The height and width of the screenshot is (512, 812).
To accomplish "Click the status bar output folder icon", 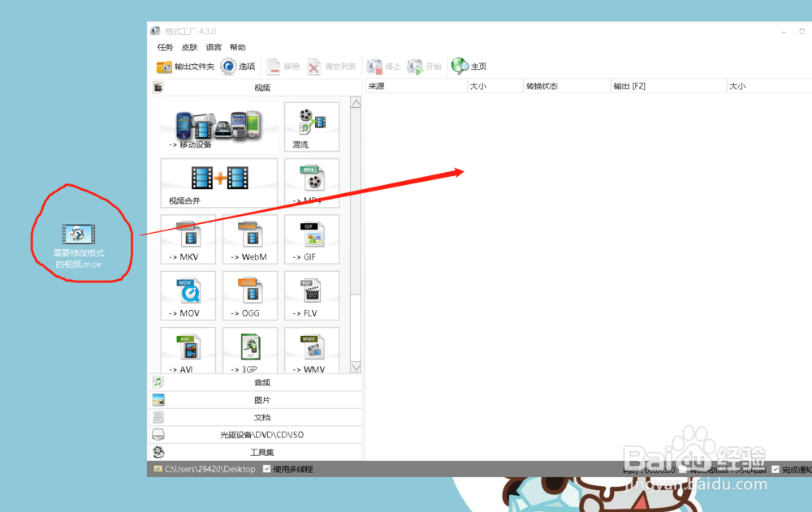I will click(x=158, y=469).
